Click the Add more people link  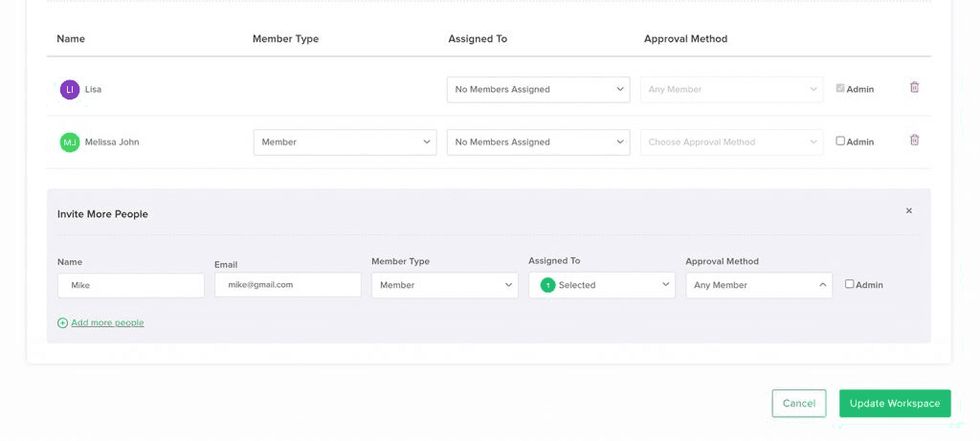(x=107, y=323)
